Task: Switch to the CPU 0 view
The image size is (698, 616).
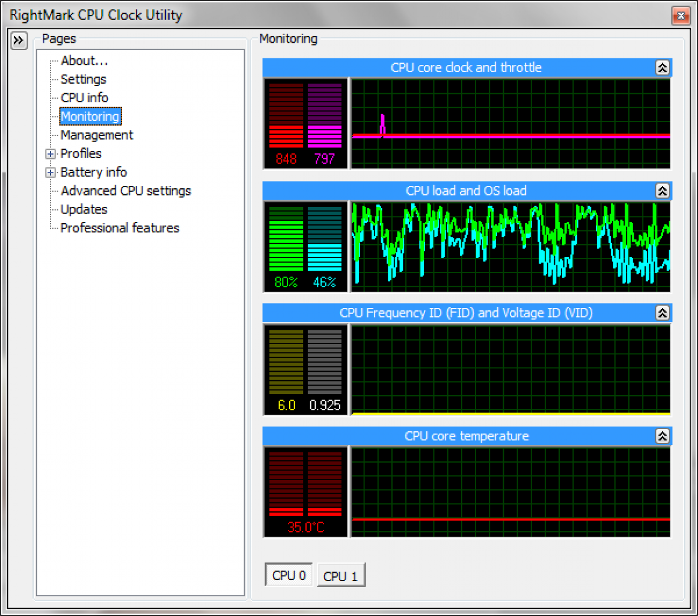Action: tap(289, 575)
